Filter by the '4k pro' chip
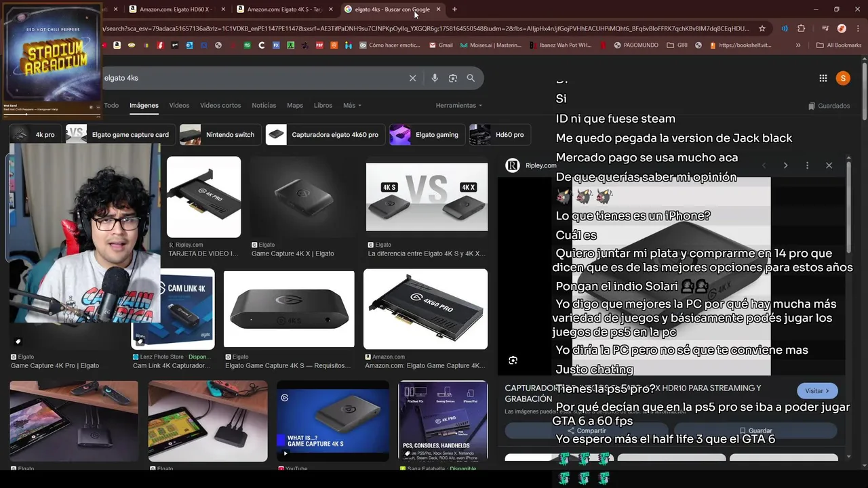This screenshot has width=868, height=488. point(35,134)
